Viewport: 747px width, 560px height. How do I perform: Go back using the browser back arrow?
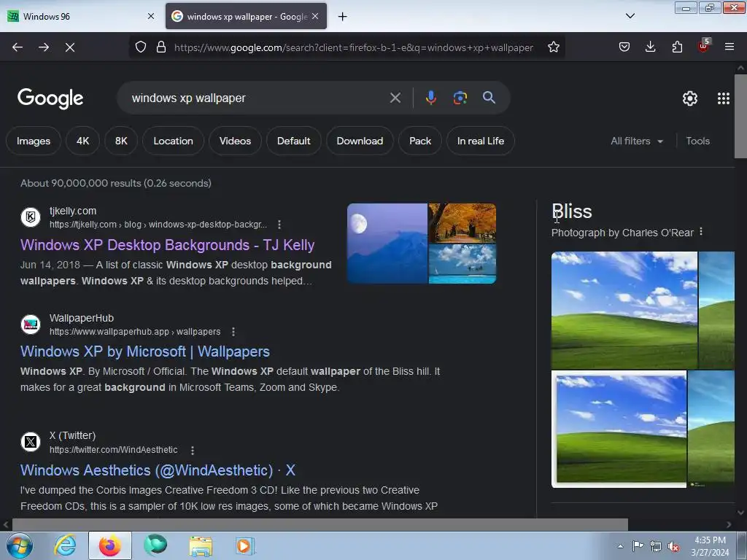point(18,47)
